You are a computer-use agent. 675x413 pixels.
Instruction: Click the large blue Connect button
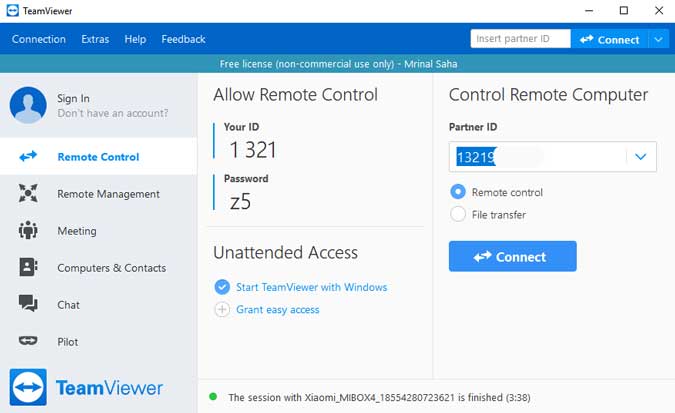(x=512, y=256)
